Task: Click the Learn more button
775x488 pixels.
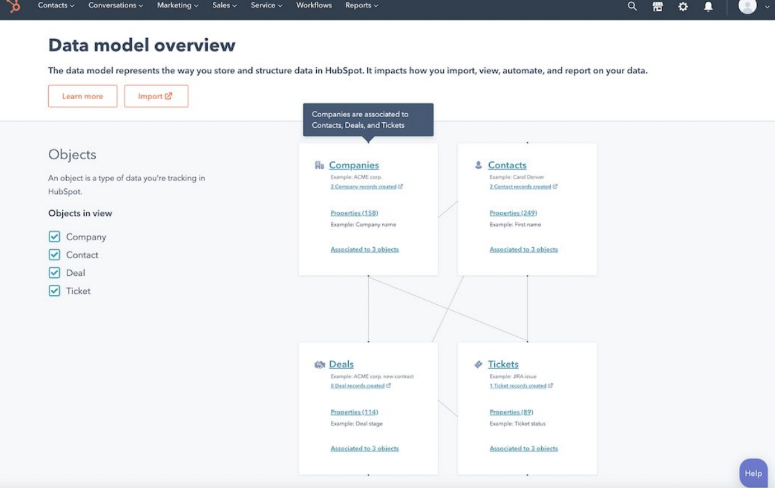Action: [83, 96]
